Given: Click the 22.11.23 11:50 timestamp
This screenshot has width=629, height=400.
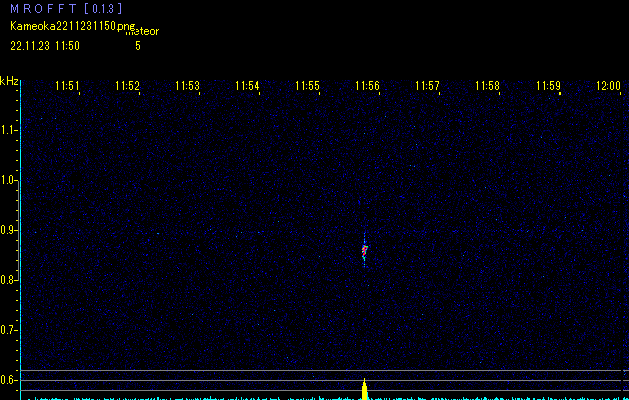Looking at the screenshot, I should (45, 46).
